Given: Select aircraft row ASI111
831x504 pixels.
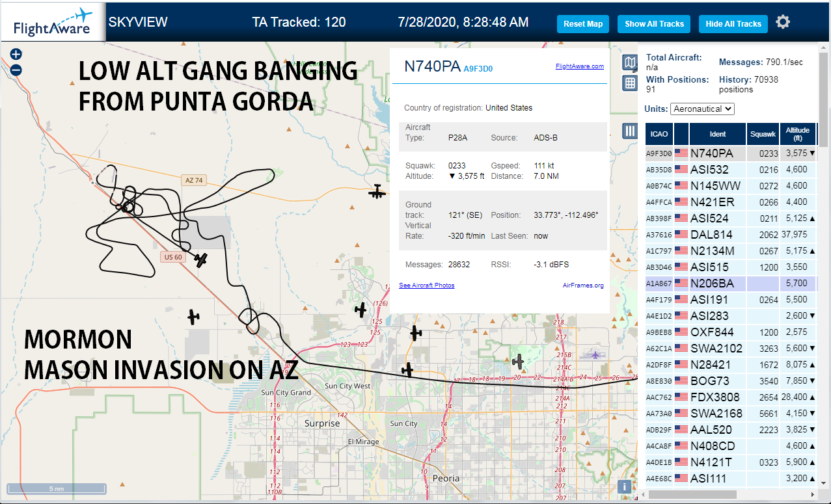Looking at the screenshot, I should point(731,479).
